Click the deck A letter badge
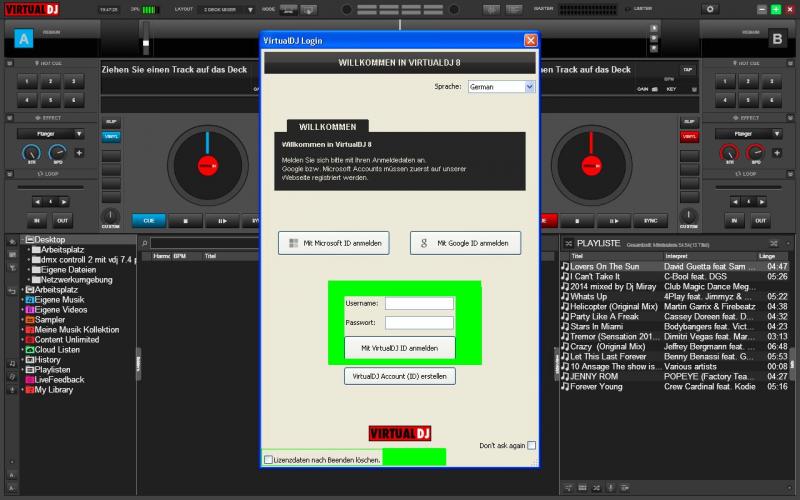 pyautogui.click(x=23, y=38)
